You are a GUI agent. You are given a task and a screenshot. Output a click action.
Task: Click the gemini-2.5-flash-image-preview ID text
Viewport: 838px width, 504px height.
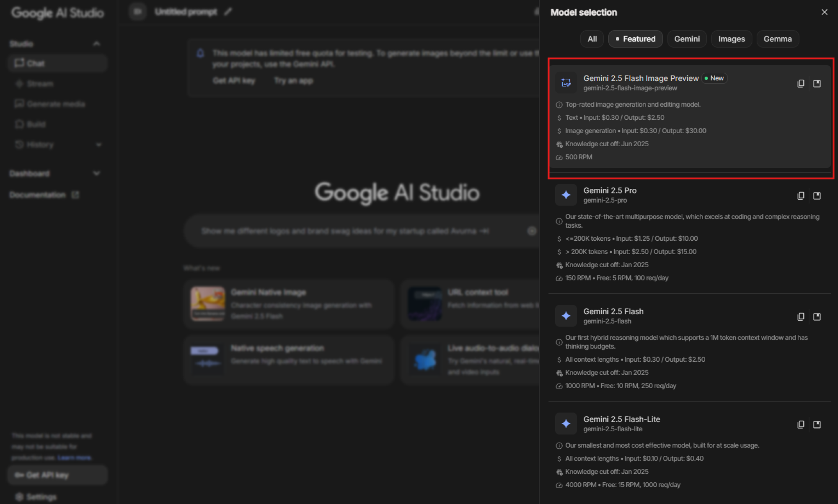pyautogui.click(x=630, y=88)
